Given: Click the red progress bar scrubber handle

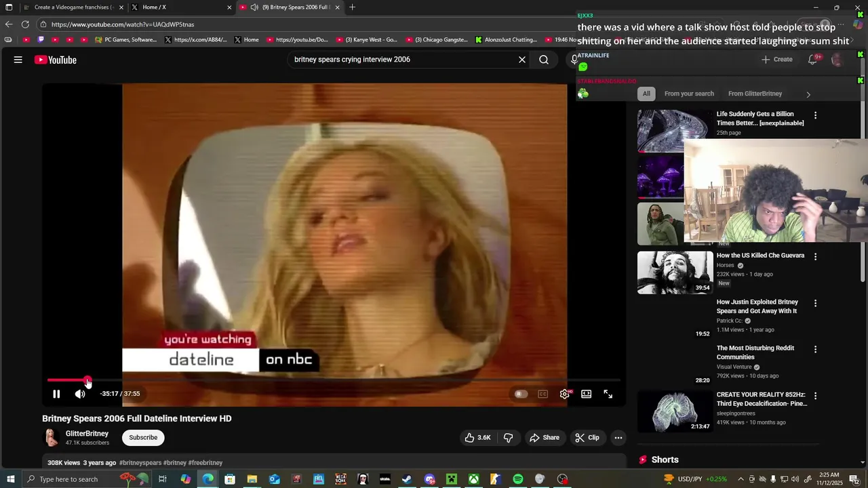Looking at the screenshot, I should (x=87, y=380).
